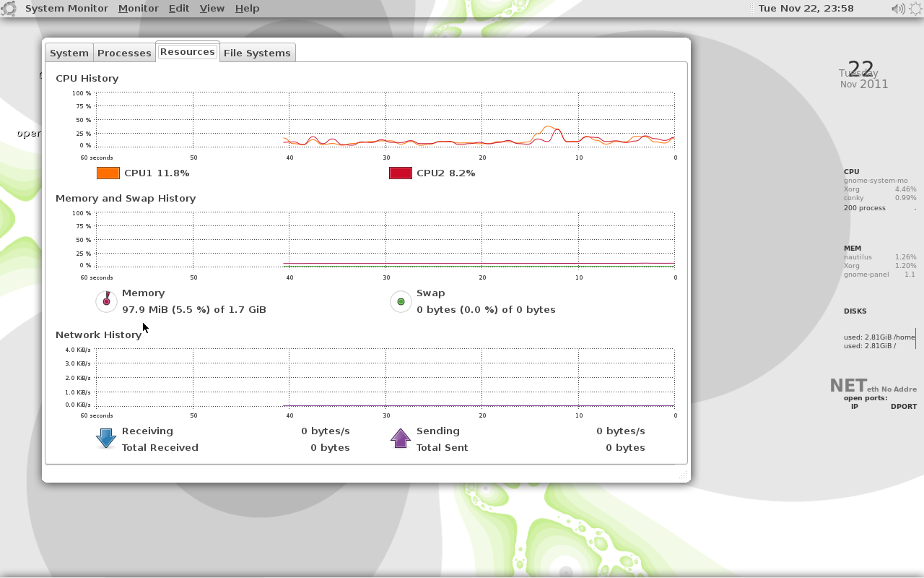
Task: Select the Resources tab
Action: [187, 51]
